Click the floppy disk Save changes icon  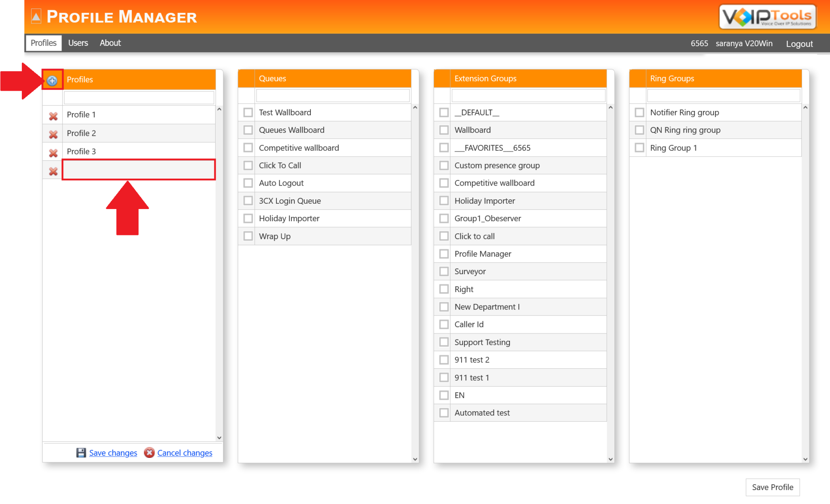81,453
